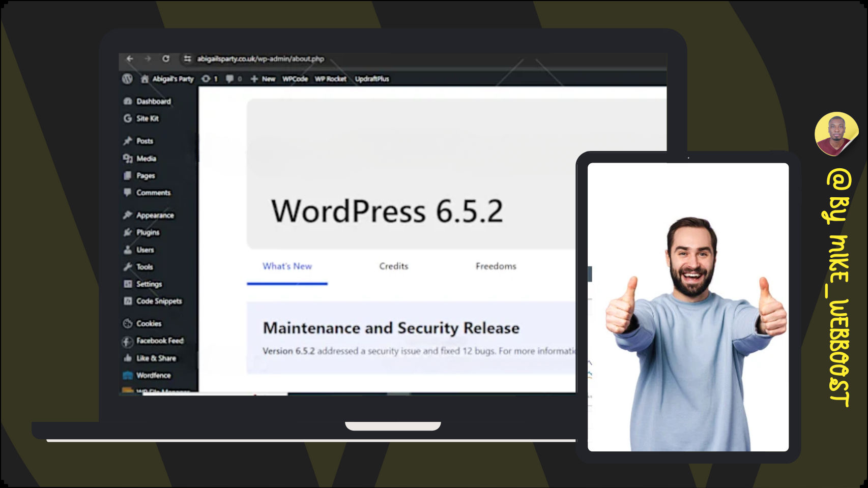868x488 pixels.
Task: Click the address bar showing abigailsparty.co.uk
Action: click(261, 59)
